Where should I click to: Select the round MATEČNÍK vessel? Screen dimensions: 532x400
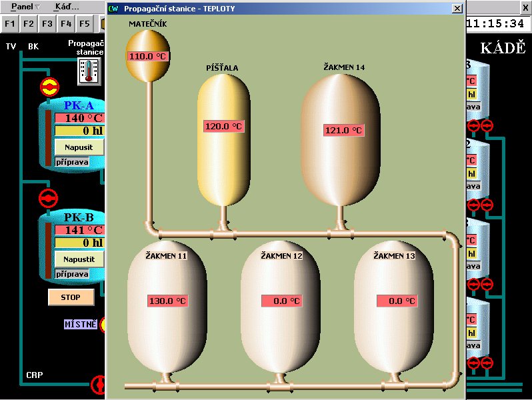tap(148, 56)
